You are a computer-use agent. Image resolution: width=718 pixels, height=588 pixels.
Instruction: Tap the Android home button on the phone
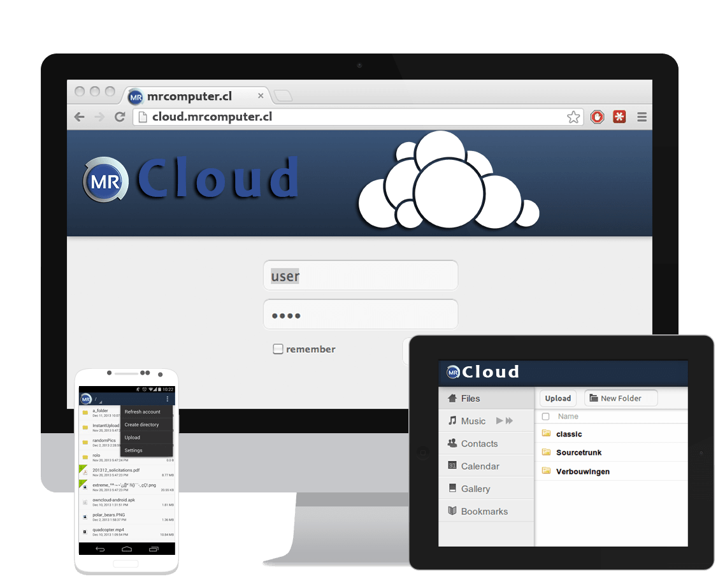click(127, 549)
